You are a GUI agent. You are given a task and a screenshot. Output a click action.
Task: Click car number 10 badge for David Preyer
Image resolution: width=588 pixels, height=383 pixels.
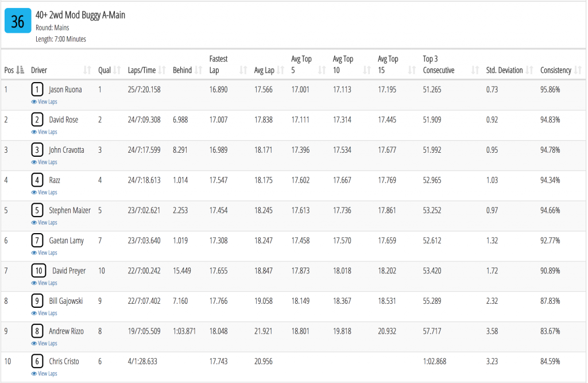[38, 271]
